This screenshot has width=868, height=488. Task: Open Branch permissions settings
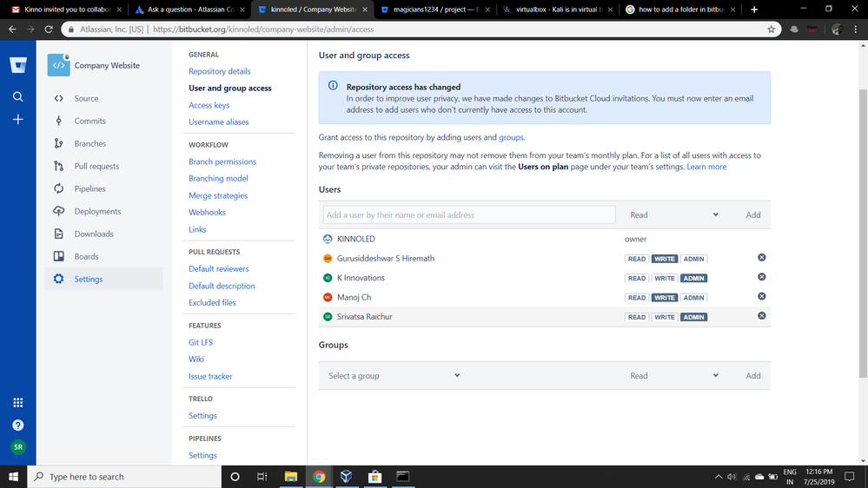[222, 162]
